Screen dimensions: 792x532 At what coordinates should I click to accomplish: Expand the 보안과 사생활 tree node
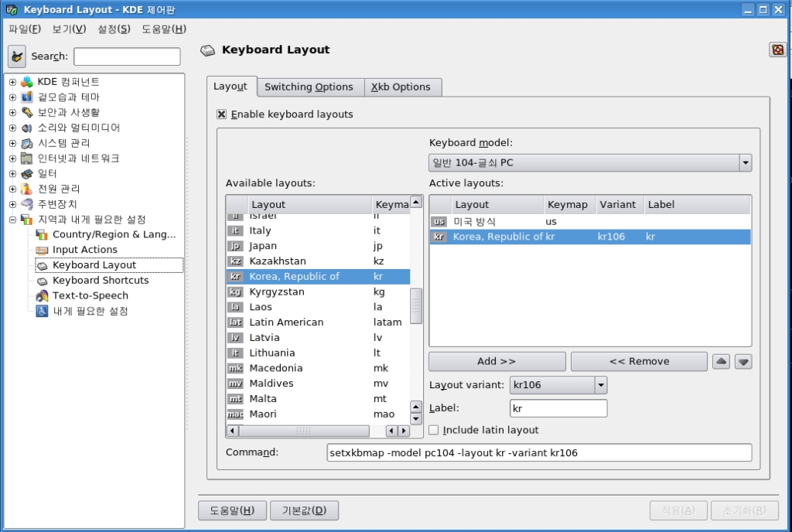(12, 112)
